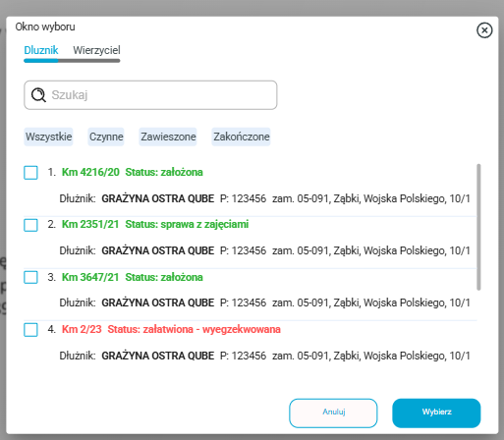Focus the Szukaj search field
This screenshot has width=504, height=440.
click(x=150, y=95)
